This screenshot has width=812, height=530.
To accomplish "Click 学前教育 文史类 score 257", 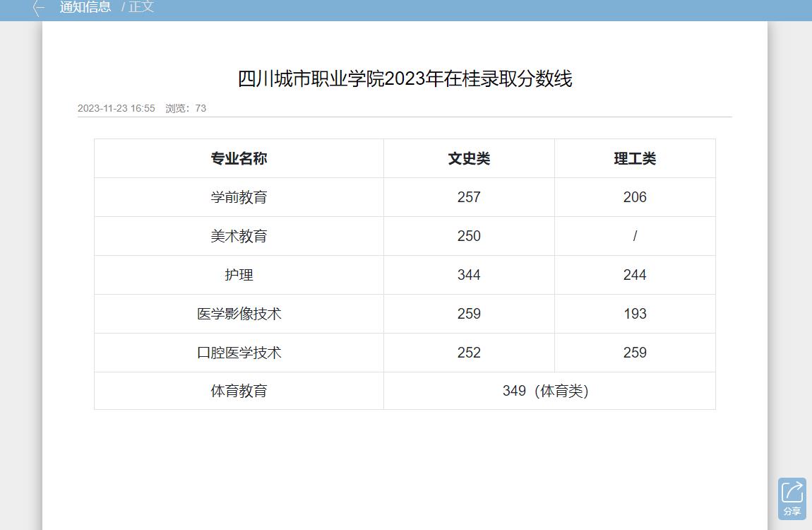I will click(x=469, y=197).
